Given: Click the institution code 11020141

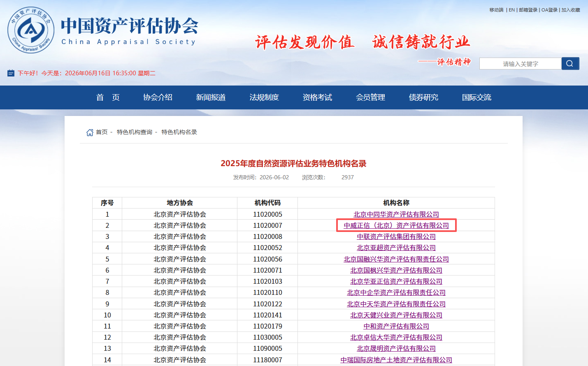Looking at the screenshot, I should [267, 315].
